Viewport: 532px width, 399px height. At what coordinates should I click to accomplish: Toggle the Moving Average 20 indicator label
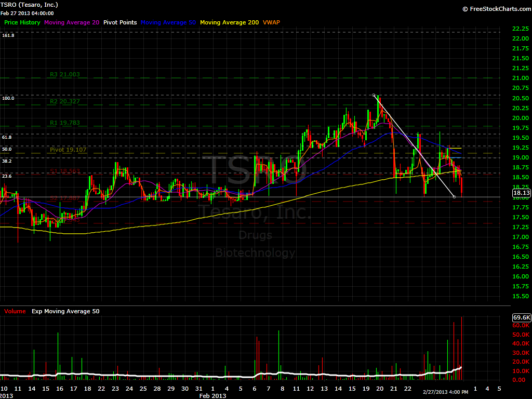pyautogui.click(x=72, y=22)
